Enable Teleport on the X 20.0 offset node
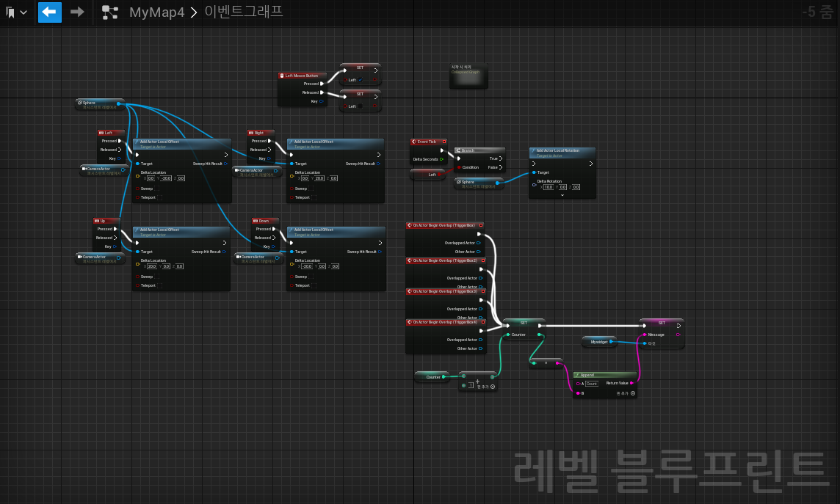 pyautogui.click(x=159, y=285)
